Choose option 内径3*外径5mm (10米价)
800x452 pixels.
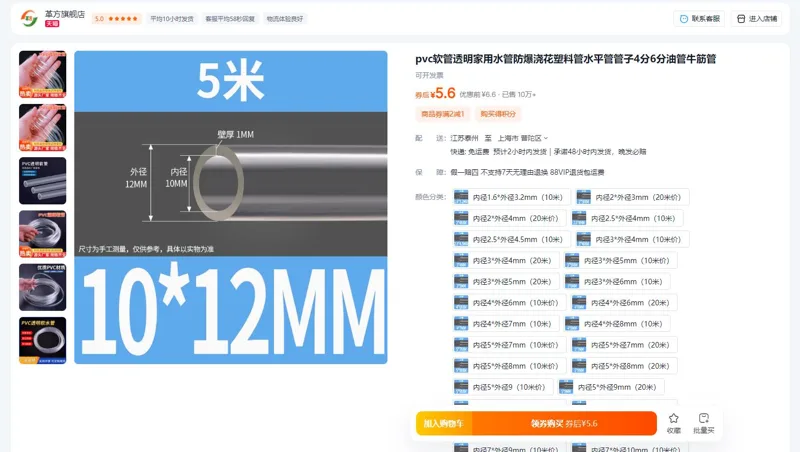[x=620, y=261]
